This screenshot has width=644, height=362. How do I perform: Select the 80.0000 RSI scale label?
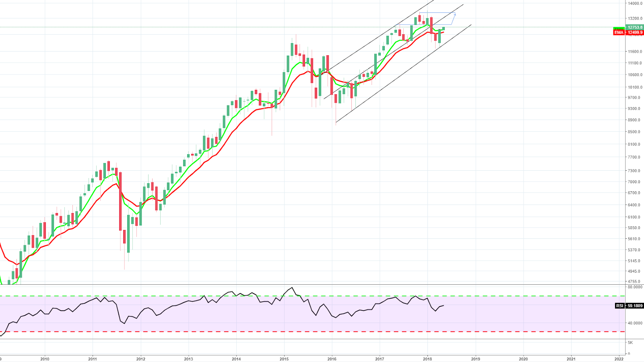[x=635, y=287]
